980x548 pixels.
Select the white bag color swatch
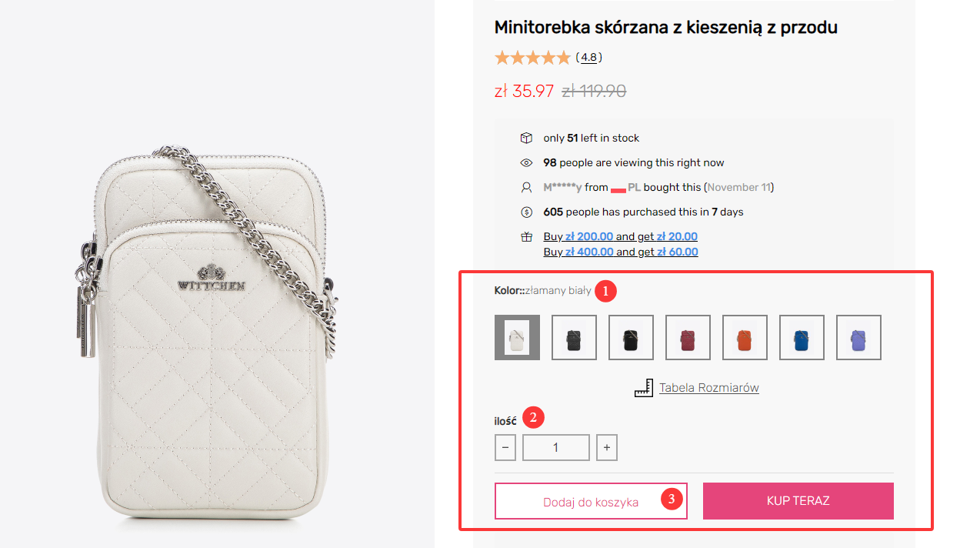coord(517,337)
